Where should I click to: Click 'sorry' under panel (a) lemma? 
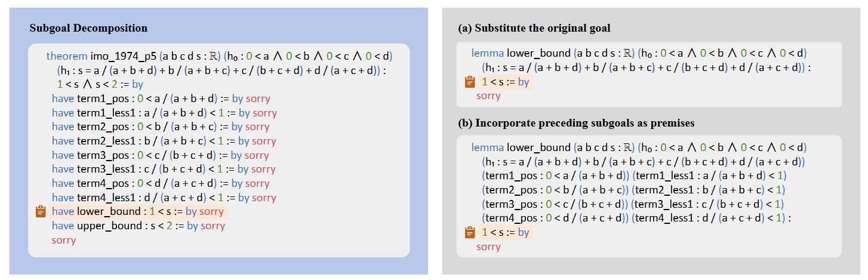(x=488, y=96)
